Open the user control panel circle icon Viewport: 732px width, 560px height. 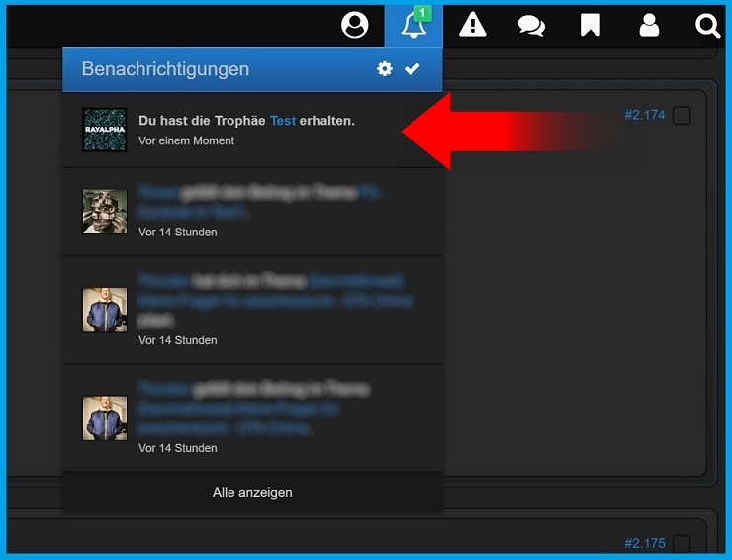354,25
